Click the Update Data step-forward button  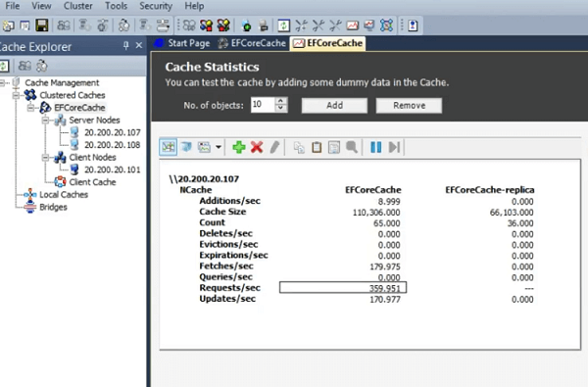point(394,147)
